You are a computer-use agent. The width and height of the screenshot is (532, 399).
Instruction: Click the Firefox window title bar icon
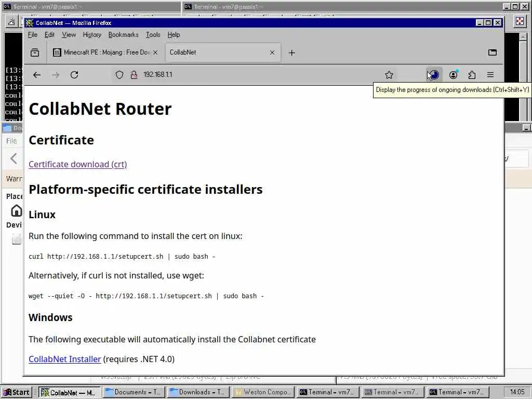coord(30,23)
